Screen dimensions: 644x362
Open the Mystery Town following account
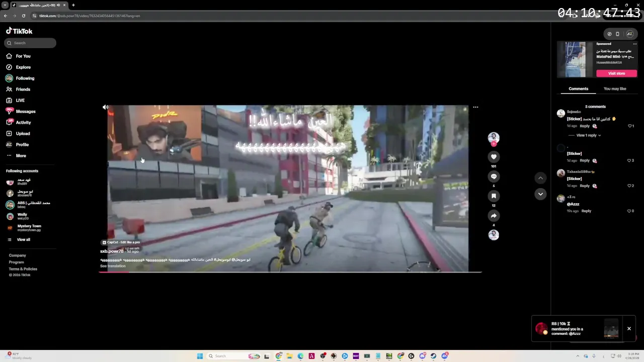point(24,228)
